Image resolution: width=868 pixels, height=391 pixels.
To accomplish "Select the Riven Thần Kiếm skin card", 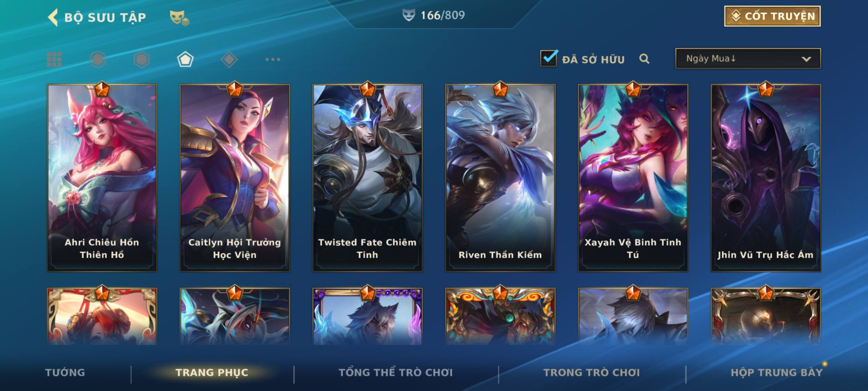I will click(500, 178).
